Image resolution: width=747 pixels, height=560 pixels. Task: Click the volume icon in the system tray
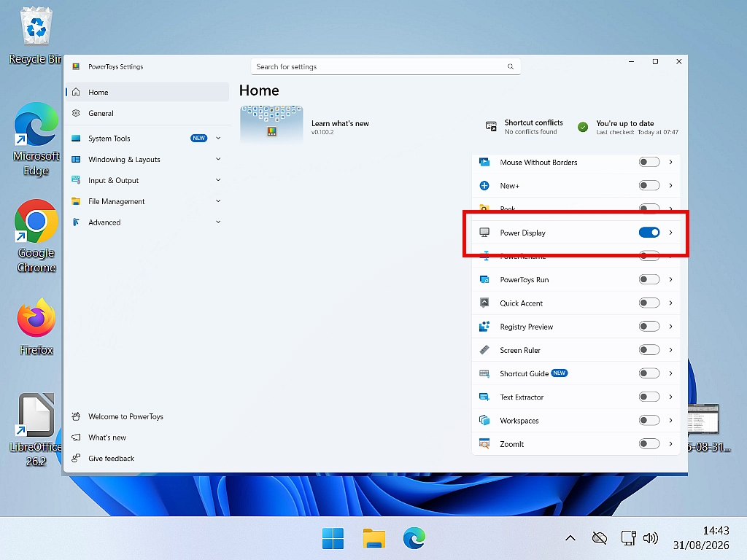tap(650, 538)
